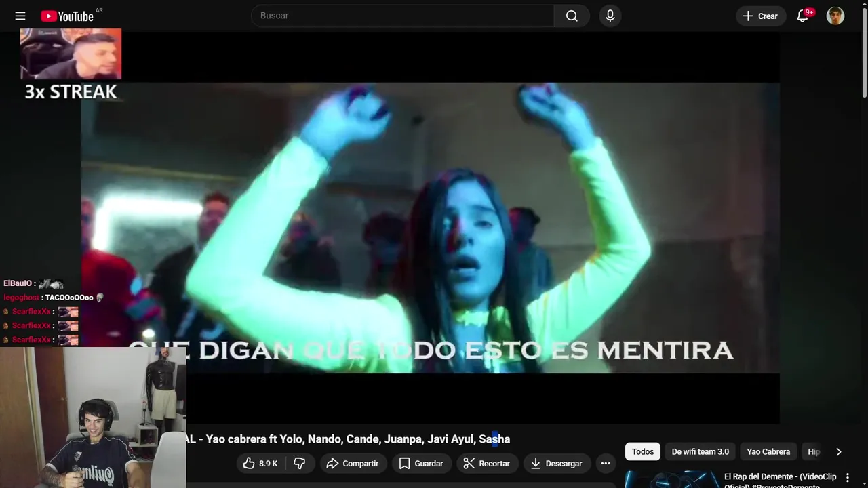The image size is (868, 488).
Task: Click the magnifying glass search button
Action: point(572,16)
